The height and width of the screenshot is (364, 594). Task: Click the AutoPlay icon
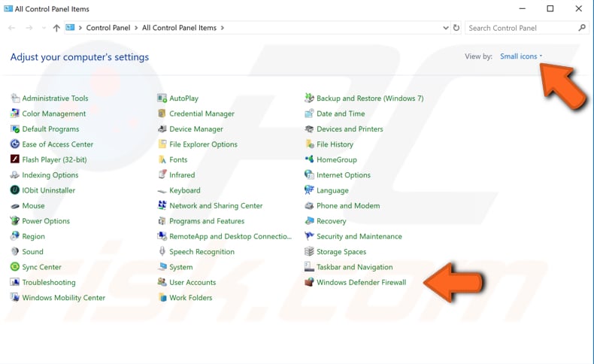coord(162,98)
